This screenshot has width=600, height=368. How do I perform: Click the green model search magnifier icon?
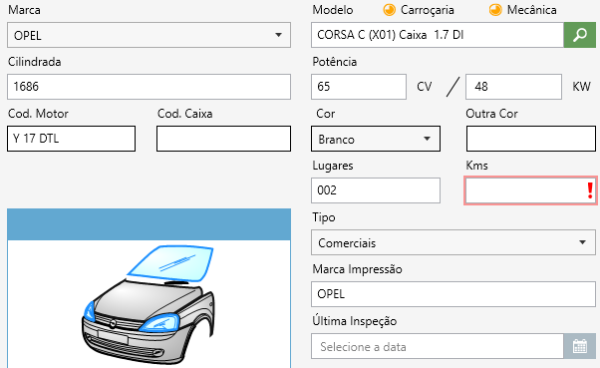579,35
